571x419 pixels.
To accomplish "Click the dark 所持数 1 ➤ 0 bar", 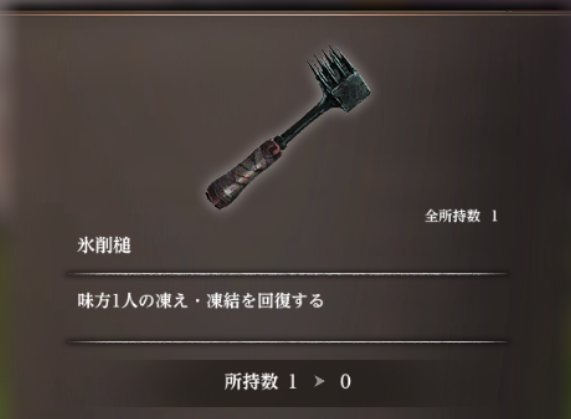I will click(287, 383).
